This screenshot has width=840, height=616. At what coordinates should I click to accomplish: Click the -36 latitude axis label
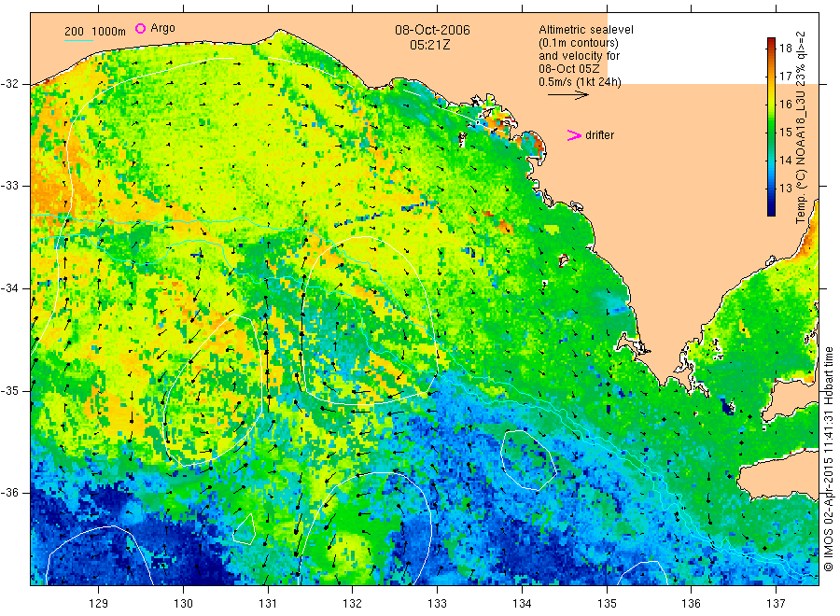click(10, 493)
